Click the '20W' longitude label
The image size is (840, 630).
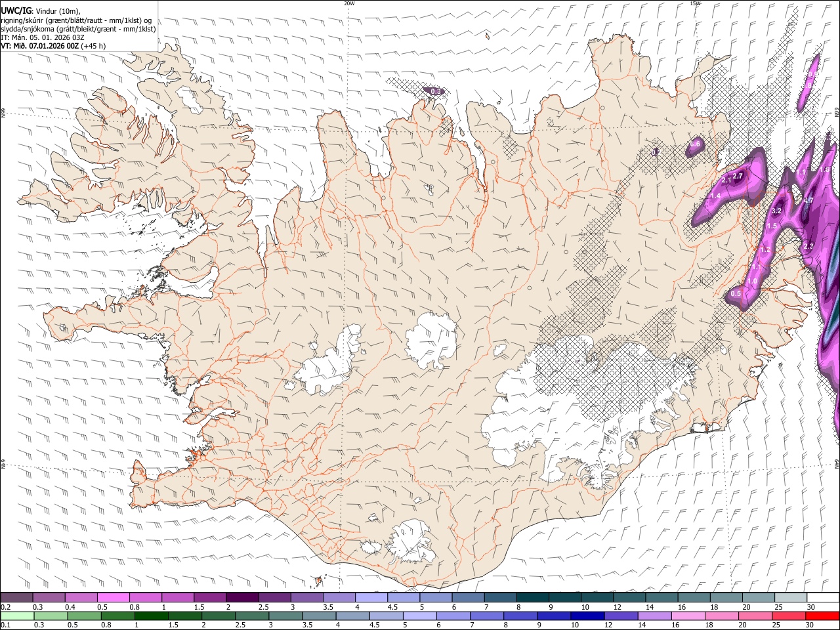pyautogui.click(x=349, y=3)
